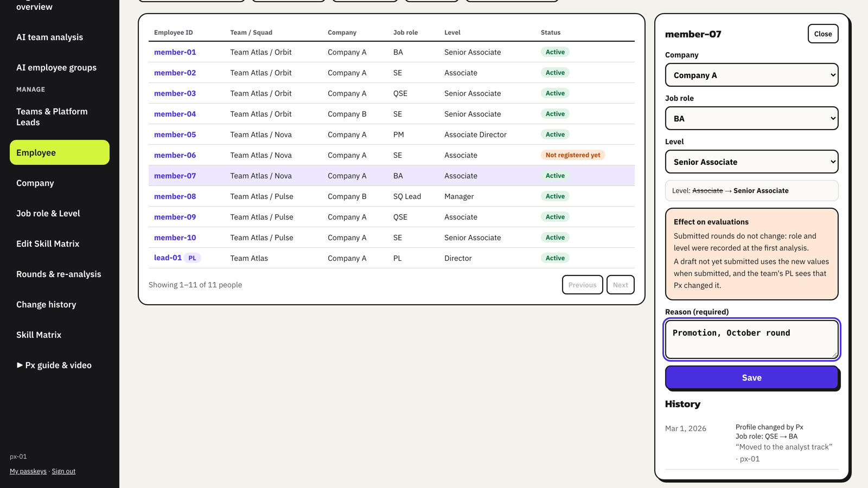Image resolution: width=868 pixels, height=488 pixels.
Task: Open the Job role dropdown showing BA
Action: pyautogui.click(x=751, y=118)
